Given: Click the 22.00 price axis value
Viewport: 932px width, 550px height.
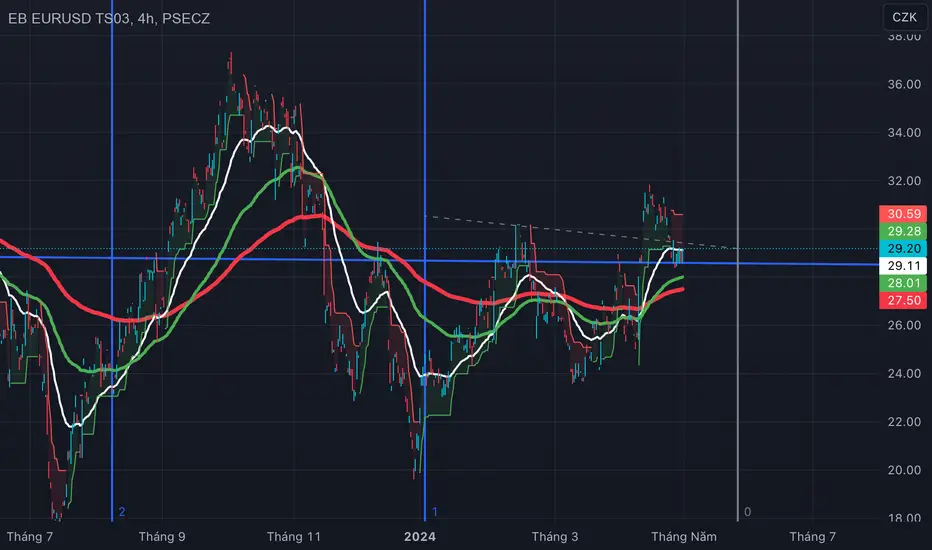Looking at the screenshot, I should click(x=904, y=422).
